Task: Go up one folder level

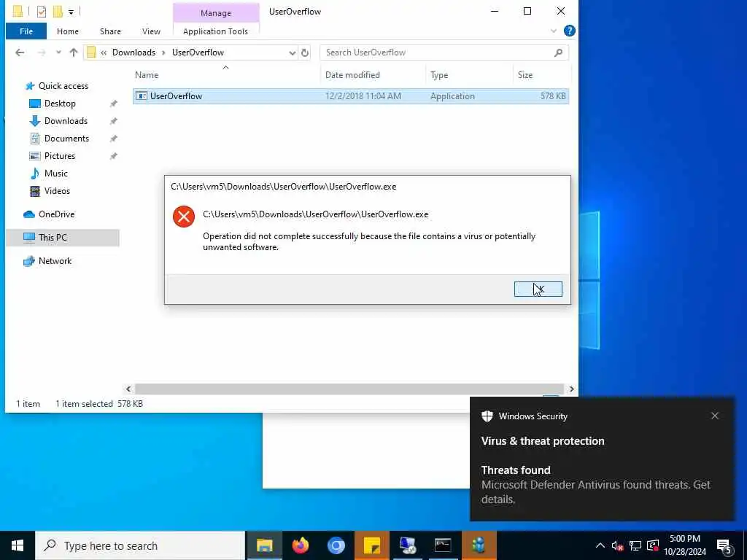Action: (74, 52)
